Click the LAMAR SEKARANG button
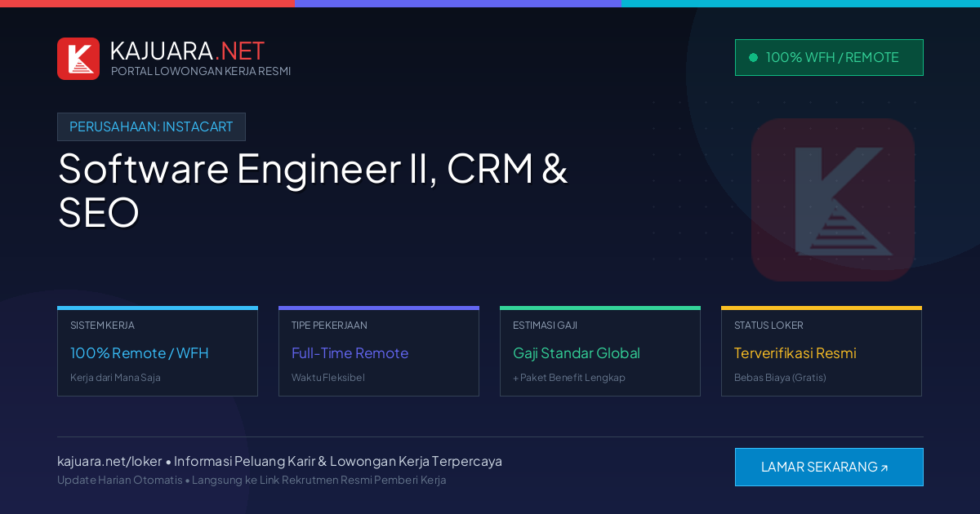980x514 pixels. point(829,467)
